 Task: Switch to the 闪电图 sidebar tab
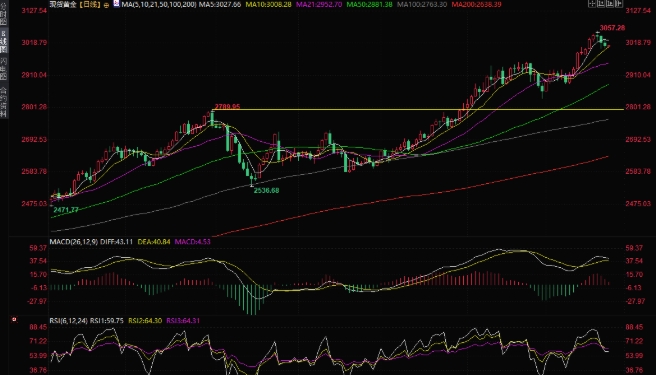tap(3, 69)
